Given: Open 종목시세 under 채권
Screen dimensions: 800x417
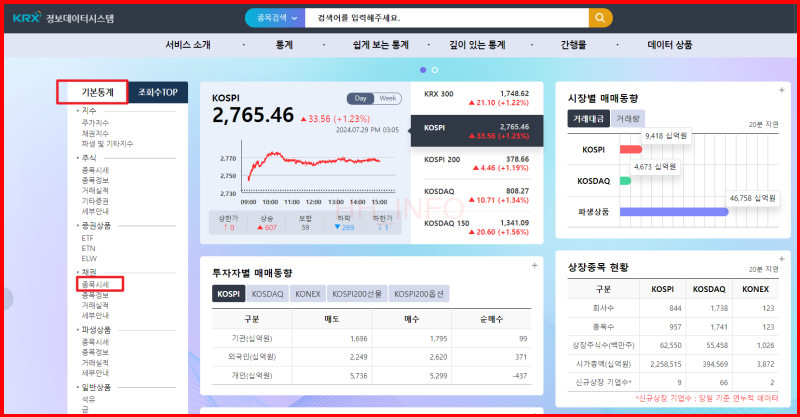Looking at the screenshot, I should click(95, 284).
